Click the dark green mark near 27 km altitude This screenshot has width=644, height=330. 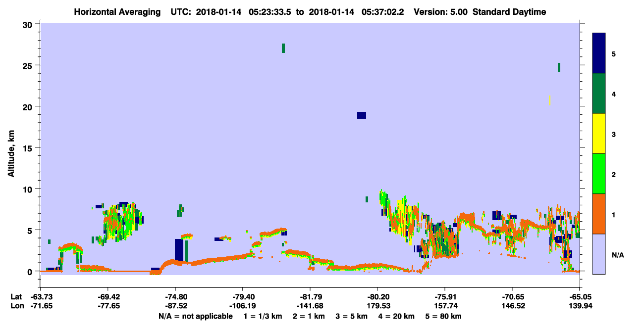pyautogui.click(x=283, y=48)
